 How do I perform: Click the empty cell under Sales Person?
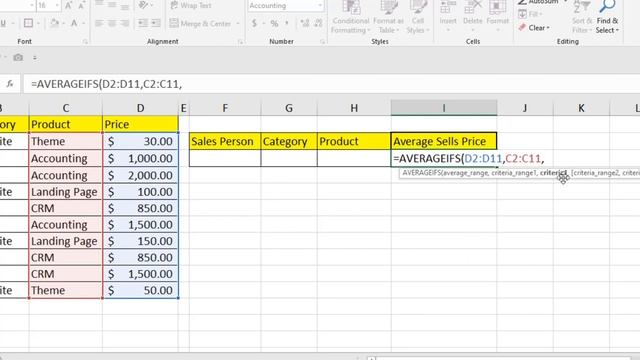tap(225, 158)
